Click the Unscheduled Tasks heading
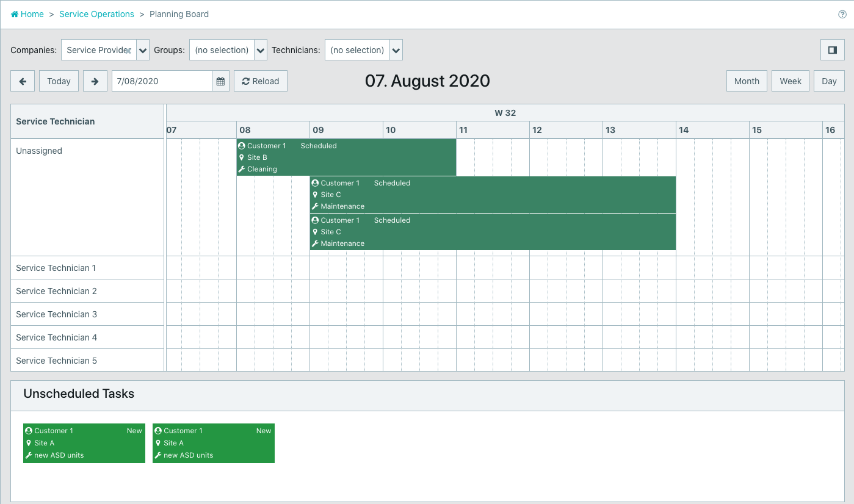 (79, 394)
